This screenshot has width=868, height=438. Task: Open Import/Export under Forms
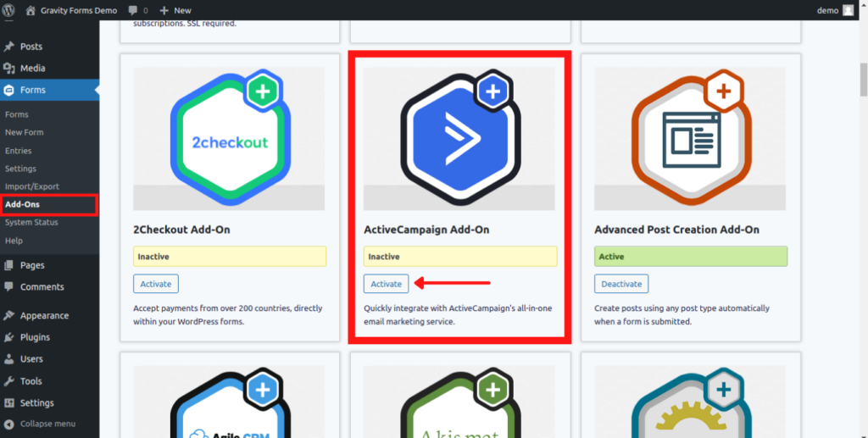click(32, 187)
